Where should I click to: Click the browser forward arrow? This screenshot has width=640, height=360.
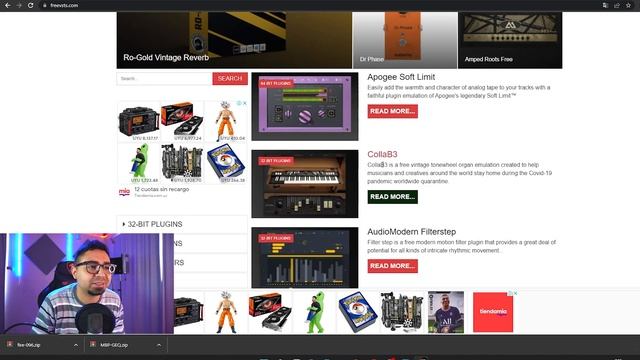tap(19, 5)
